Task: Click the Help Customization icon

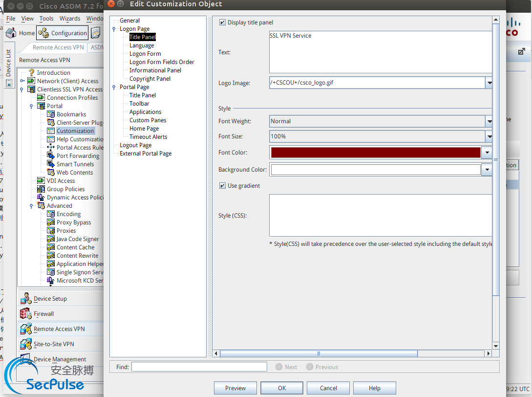Action: coord(50,139)
